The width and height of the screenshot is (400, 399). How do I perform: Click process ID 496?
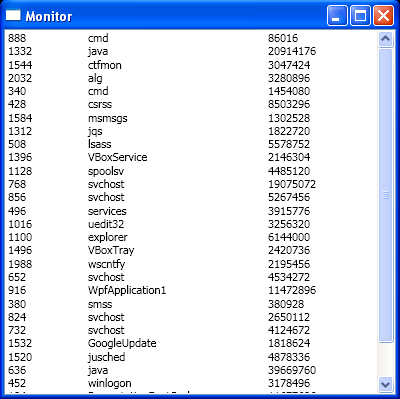click(17, 211)
